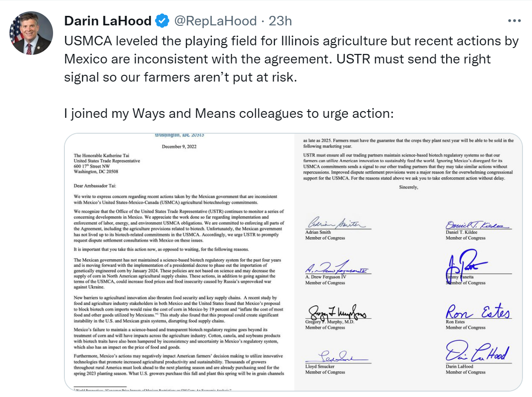Click the A. Drew Ferguson IV signature
532x397 pixels.
click(x=338, y=269)
